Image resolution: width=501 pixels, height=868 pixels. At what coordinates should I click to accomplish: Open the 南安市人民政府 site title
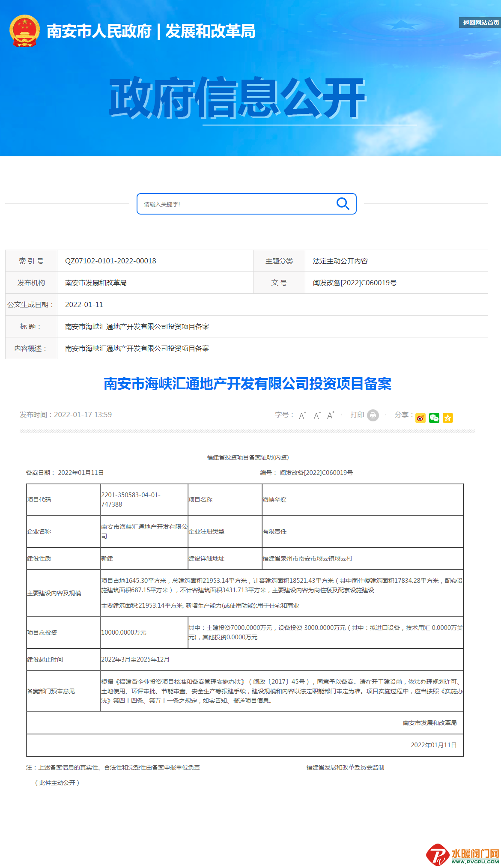click(x=99, y=31)
